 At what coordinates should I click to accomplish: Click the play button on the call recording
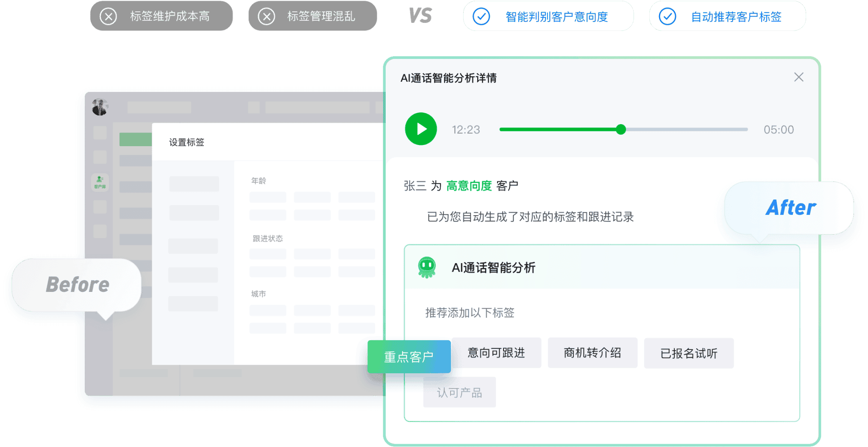point(421,129)
